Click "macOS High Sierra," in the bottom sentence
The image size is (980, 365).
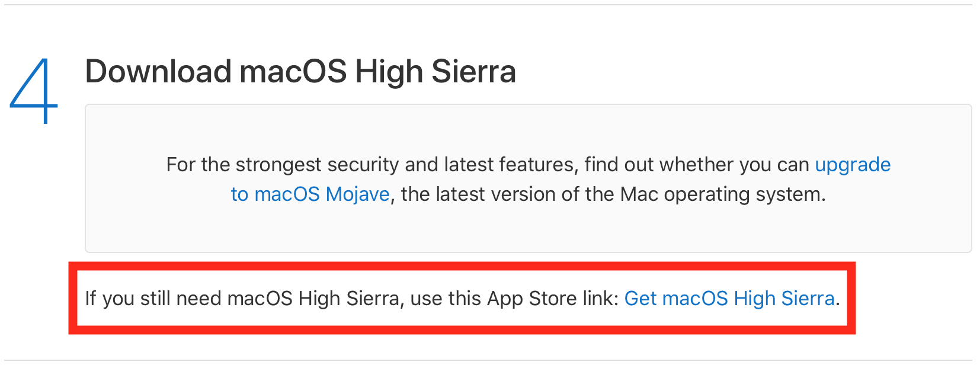[315, 298]
